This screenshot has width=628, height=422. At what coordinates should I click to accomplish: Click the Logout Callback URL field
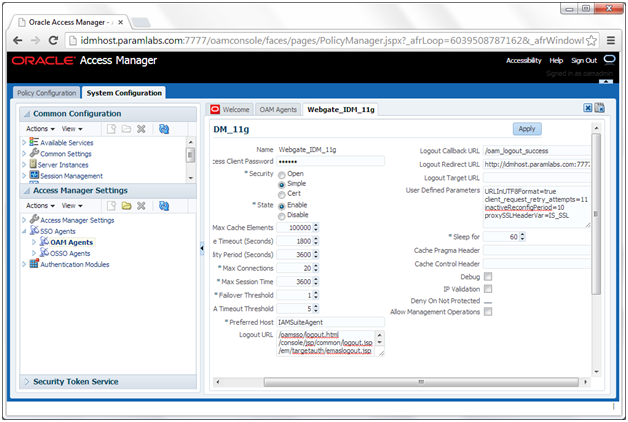(x=537, y=151)
